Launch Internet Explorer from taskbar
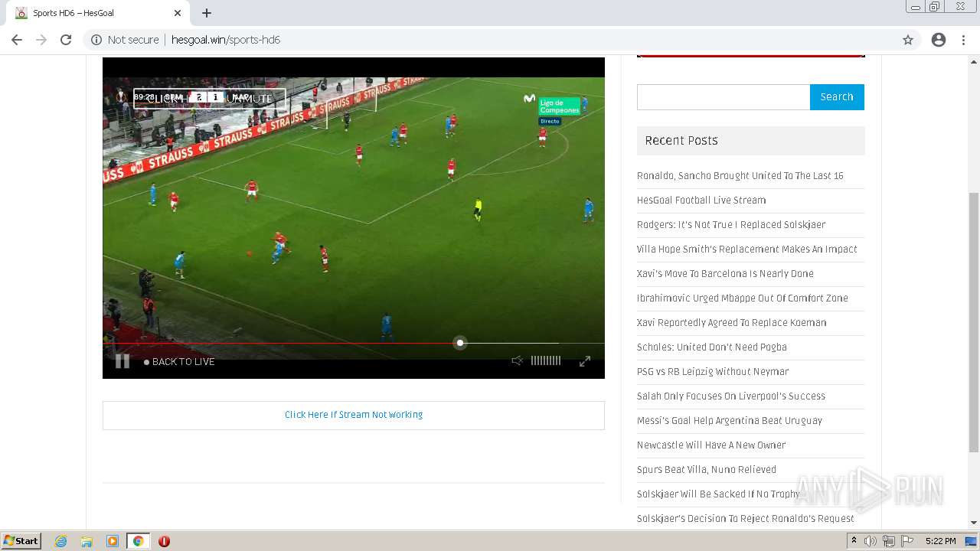Viewport: 980px width, 551px height. (61, 541)
